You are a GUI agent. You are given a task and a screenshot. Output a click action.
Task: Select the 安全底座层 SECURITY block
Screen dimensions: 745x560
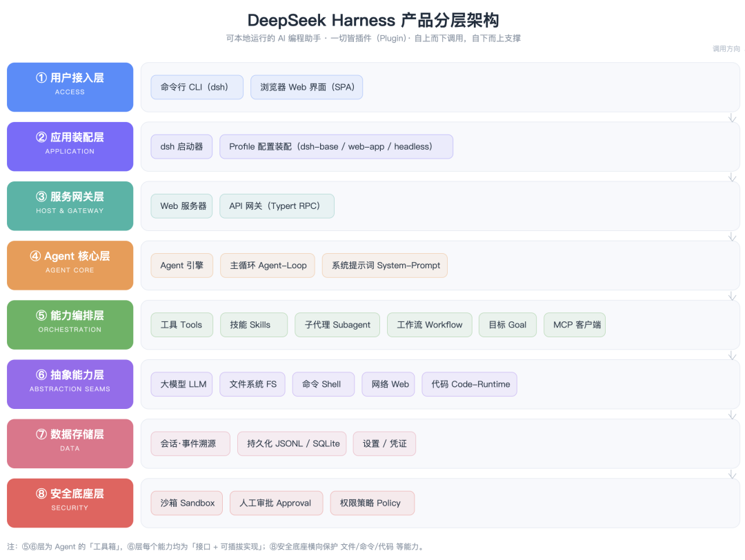pyautogui.click(x=70, y=503)
